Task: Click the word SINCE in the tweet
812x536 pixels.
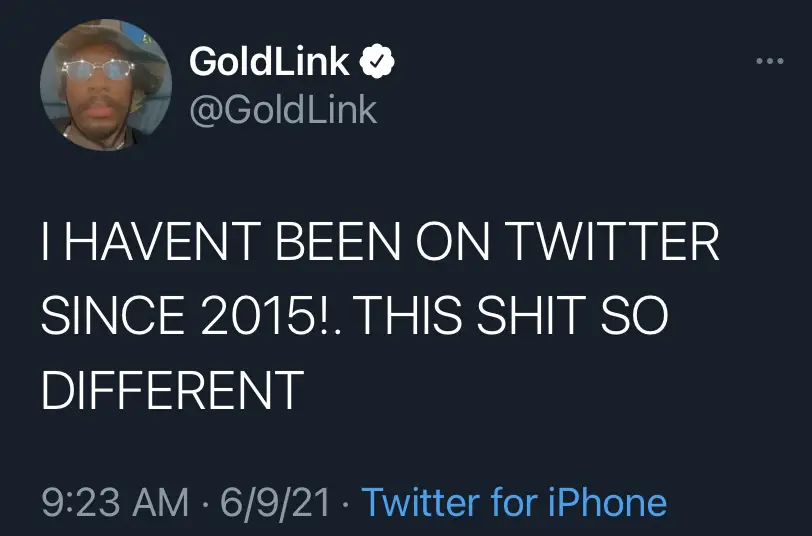Action: 107,317
